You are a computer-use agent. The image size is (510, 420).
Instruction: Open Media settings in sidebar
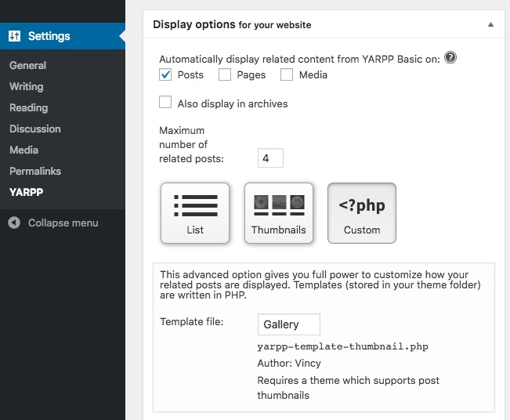click(24, 150)
